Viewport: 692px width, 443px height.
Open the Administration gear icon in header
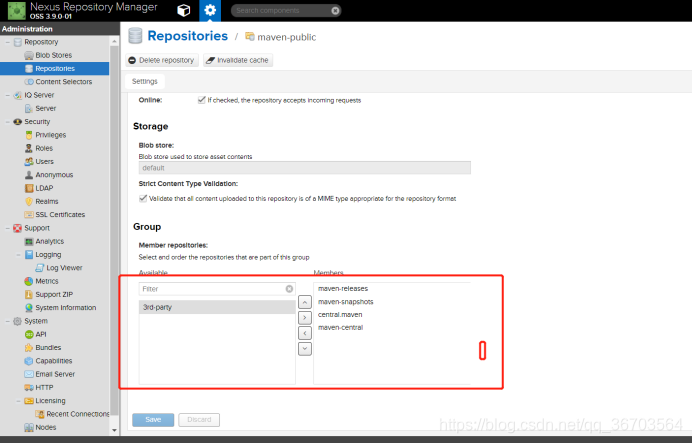(210, 11)
